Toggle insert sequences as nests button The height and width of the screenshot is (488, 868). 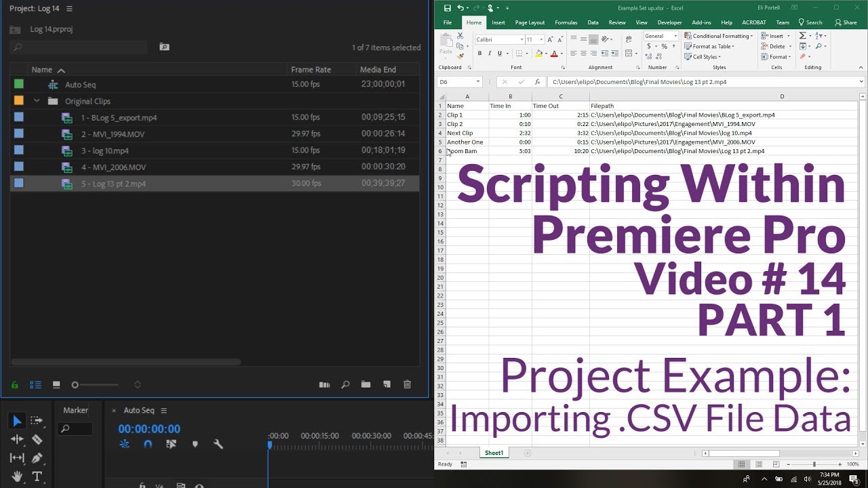pyautogui.click(x=125, y=444)
